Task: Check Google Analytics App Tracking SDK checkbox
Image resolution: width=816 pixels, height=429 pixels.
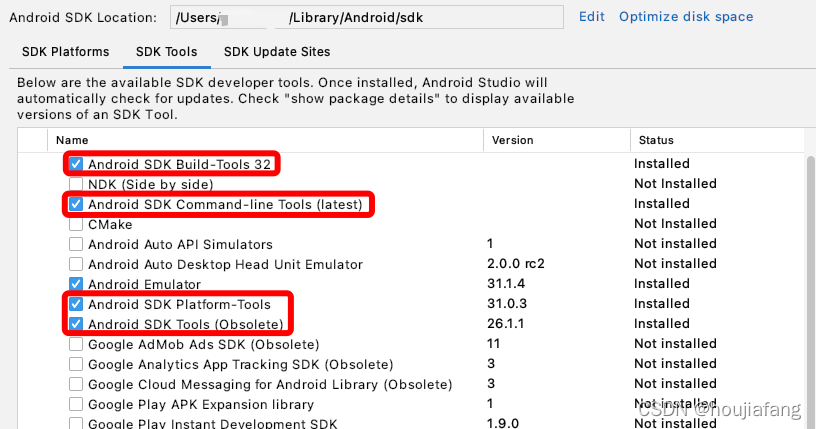Action: 76,364
